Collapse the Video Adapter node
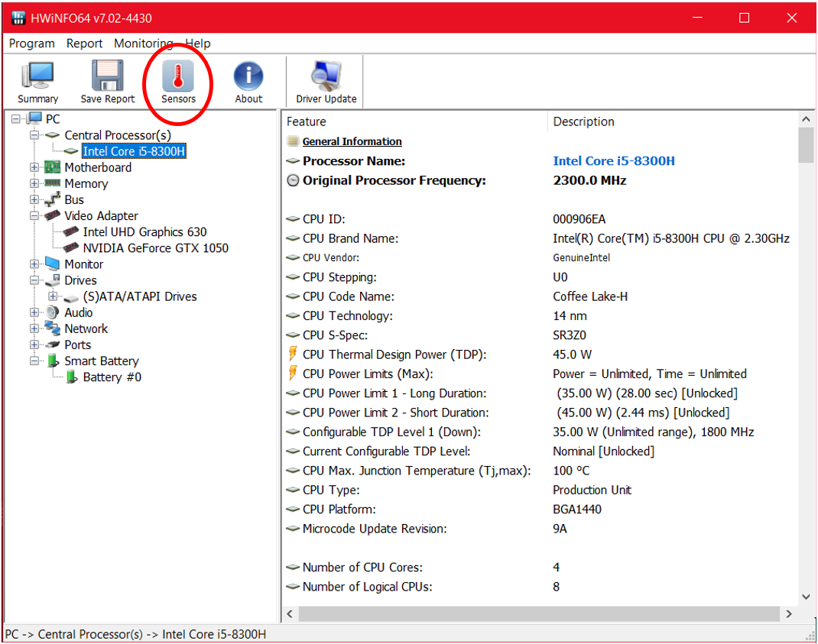The height and width of the screenshot is (644, 818). (34, 216)
